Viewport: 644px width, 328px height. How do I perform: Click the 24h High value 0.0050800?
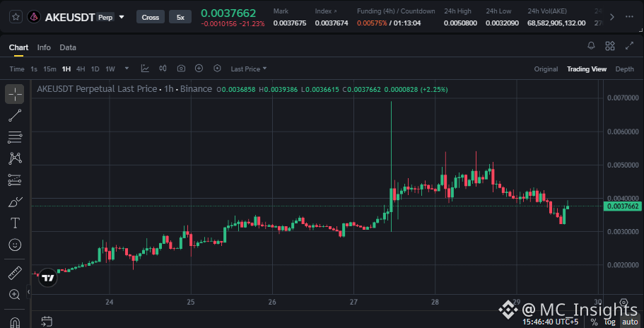pyautogui.click(x=460, y=23)
